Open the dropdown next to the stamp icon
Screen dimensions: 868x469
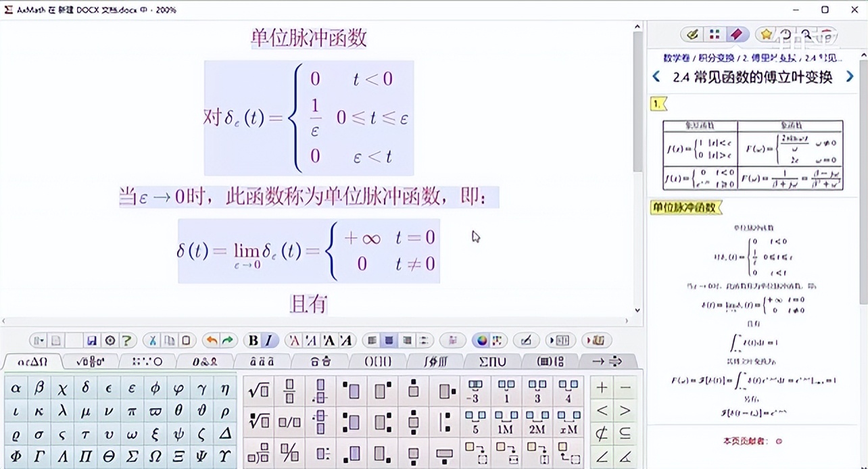tap(587, 341)
